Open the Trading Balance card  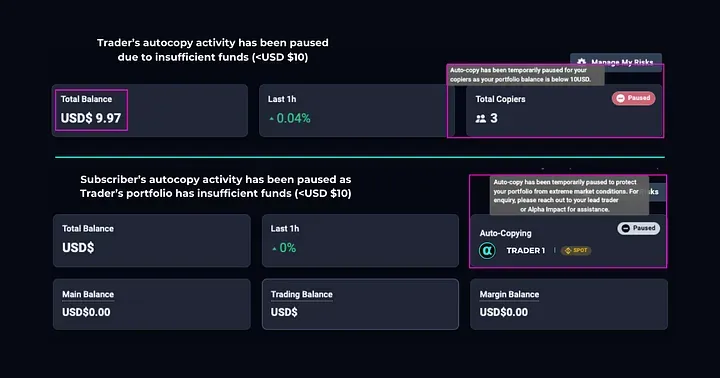360,304
